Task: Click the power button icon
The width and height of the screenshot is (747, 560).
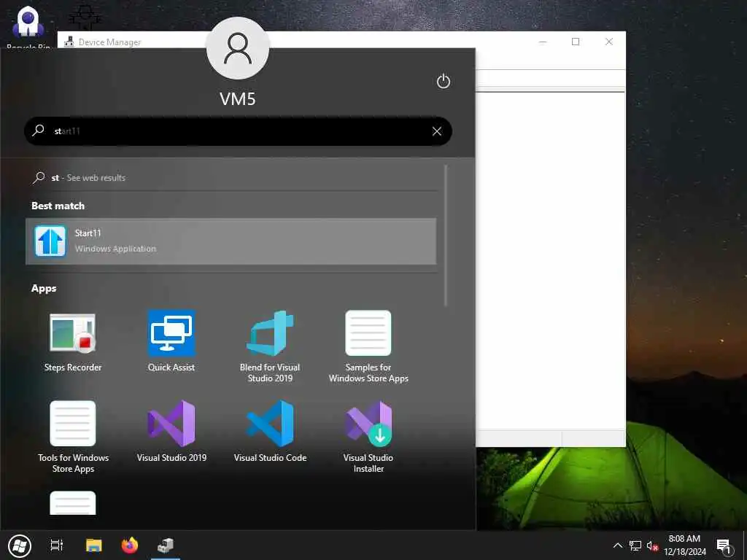Action: click(x=443, y=82)
